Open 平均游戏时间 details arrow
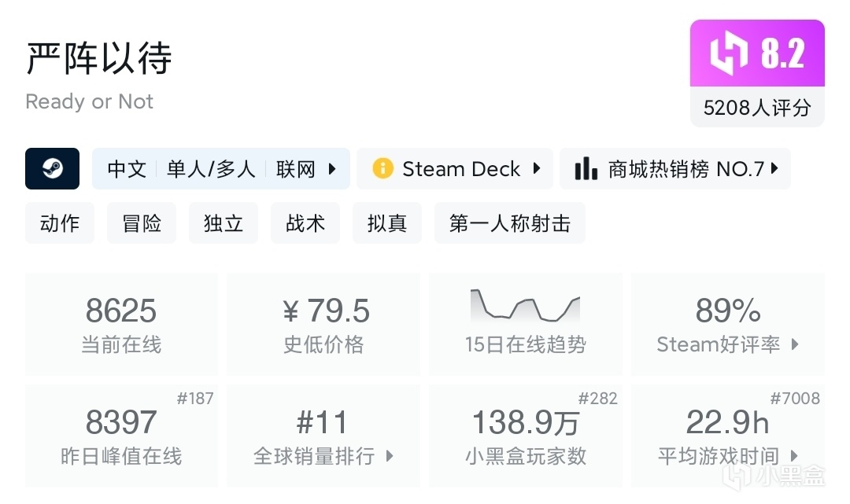The height and width of the screenshot is (504, 850). 795,456
